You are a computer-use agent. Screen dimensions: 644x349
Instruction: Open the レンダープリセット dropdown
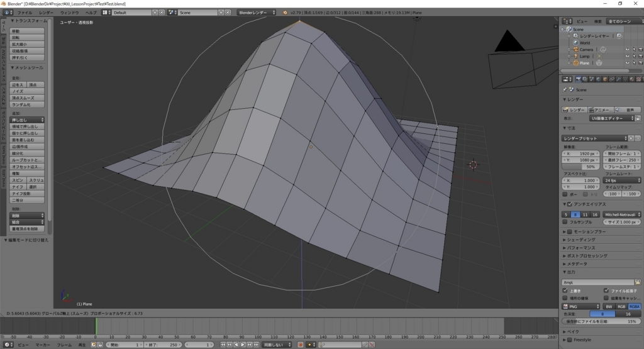(x=595, y=138)
